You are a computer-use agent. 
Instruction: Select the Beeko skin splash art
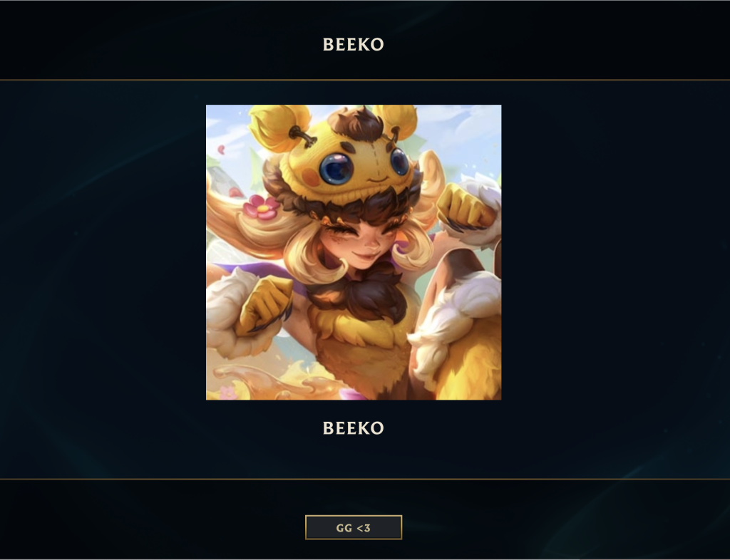pos(354,252)
